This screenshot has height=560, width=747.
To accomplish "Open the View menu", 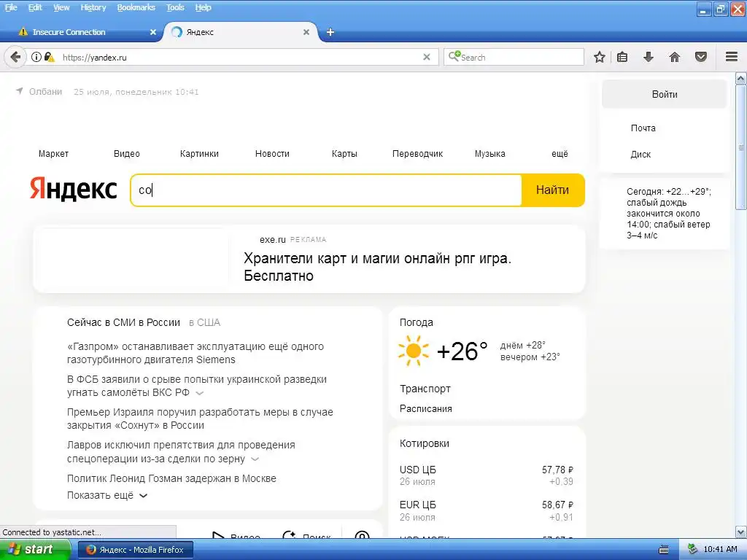I will click(61, 7).
